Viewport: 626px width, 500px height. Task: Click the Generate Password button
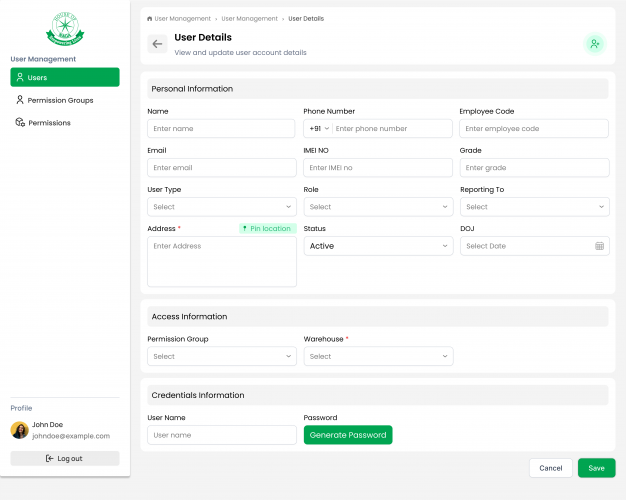pyautogui.click(x=348, y=435)
